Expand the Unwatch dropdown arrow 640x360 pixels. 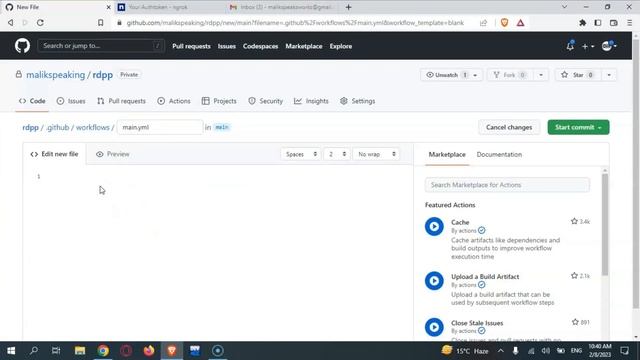point(475,75)
